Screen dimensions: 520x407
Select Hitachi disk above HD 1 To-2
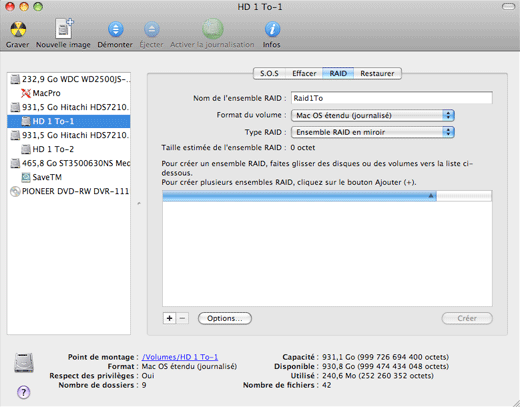[x=69, y=135]
